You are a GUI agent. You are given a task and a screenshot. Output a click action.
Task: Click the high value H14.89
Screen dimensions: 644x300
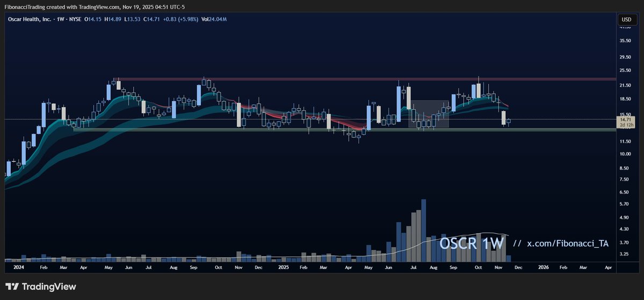pos(113,19)
